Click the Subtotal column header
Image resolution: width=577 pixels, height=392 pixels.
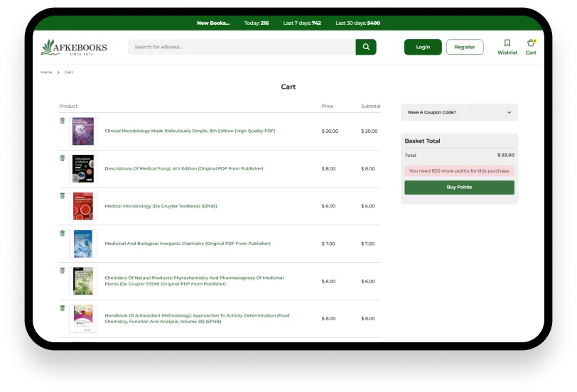(370, 107)
